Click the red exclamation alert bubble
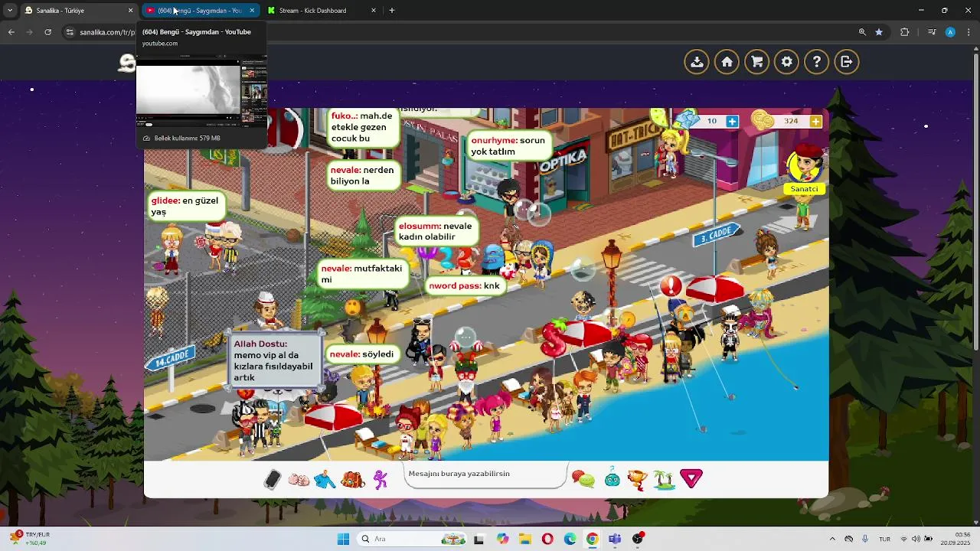 [671, 287]
